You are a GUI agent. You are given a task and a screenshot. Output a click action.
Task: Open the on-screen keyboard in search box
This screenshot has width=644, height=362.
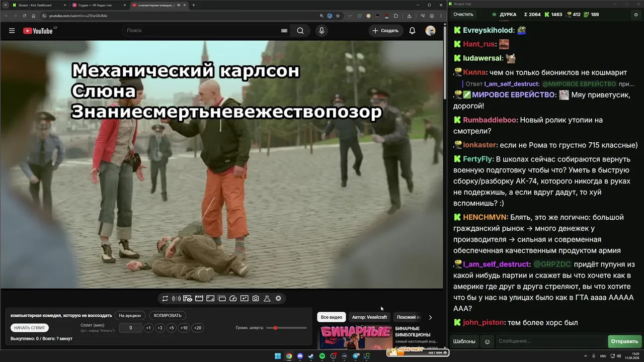[284, 31]
